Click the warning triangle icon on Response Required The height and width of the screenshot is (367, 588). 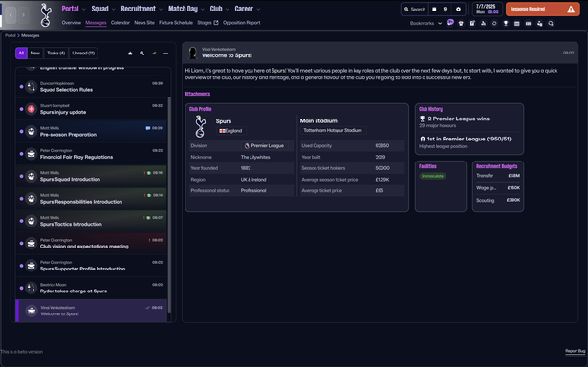(x=571, y=10)
